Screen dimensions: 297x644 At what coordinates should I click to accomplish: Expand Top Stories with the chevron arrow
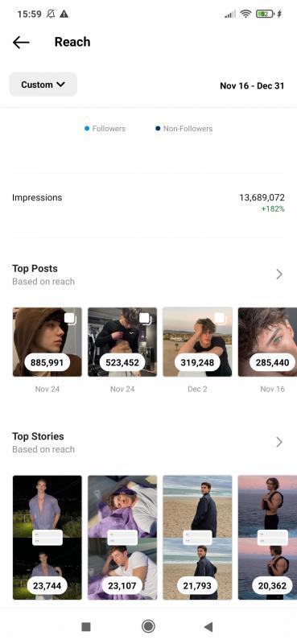tap(279, 442)
